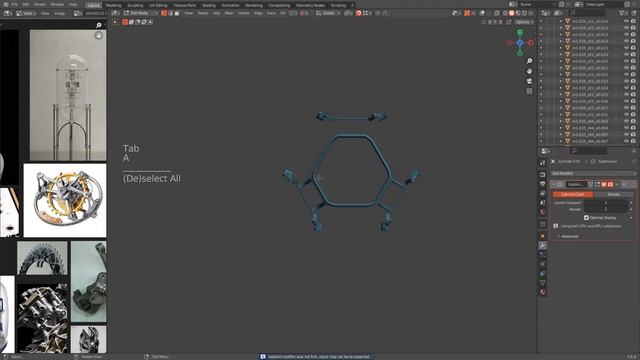
Task: Switch to solid viewport shading
Action: click(x=511, y=13)
